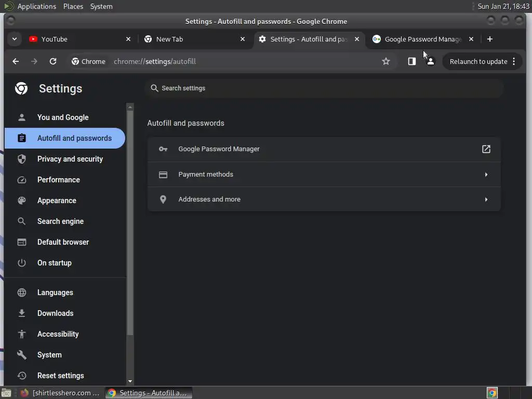
Task: Click the download arrow icon for Downloads
Action: click(22, 313)
